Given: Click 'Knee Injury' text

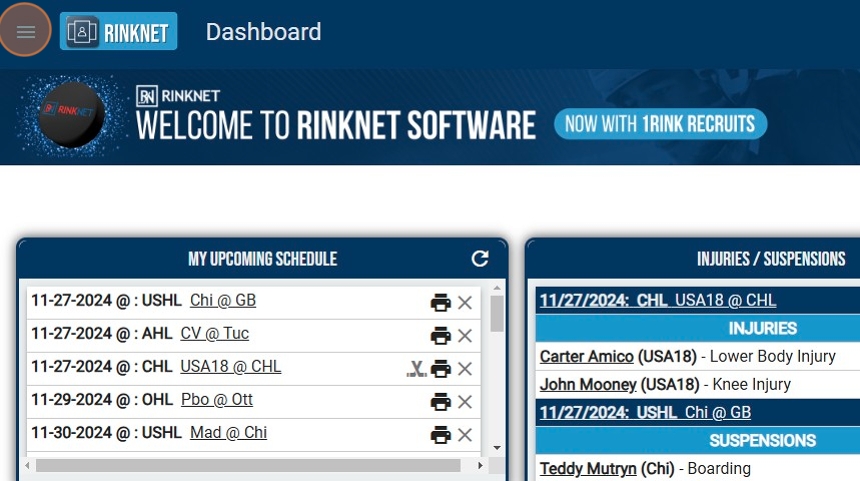Looking at the screenshot, I should [x=751, y=384].
